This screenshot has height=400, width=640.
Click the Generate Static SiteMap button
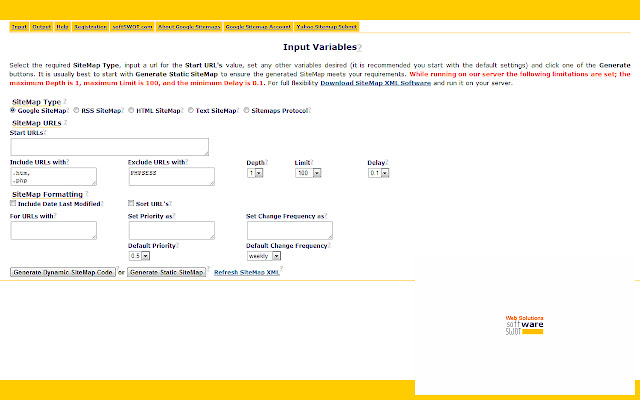pos(167,272)
